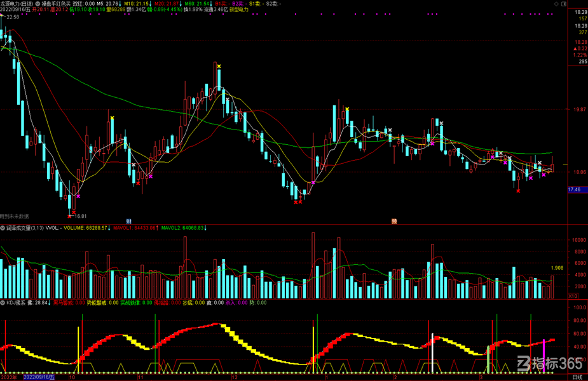Click the diamond icon at top right

(x=556, y=4)
